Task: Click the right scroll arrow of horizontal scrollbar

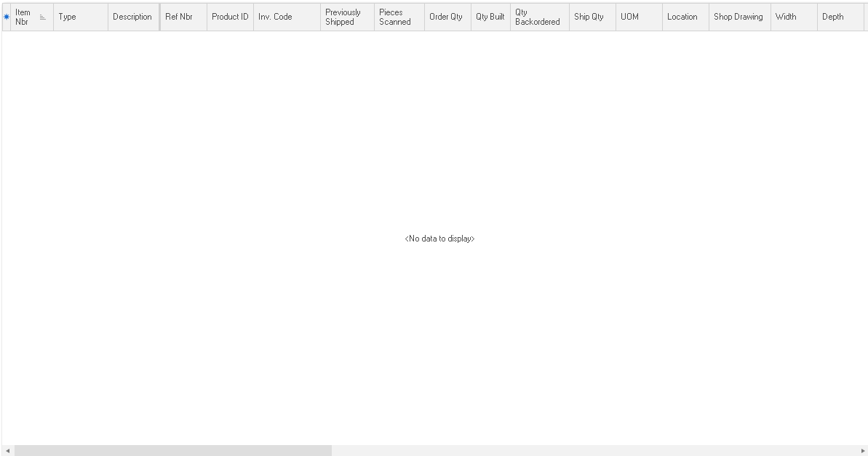Action: 863,451
